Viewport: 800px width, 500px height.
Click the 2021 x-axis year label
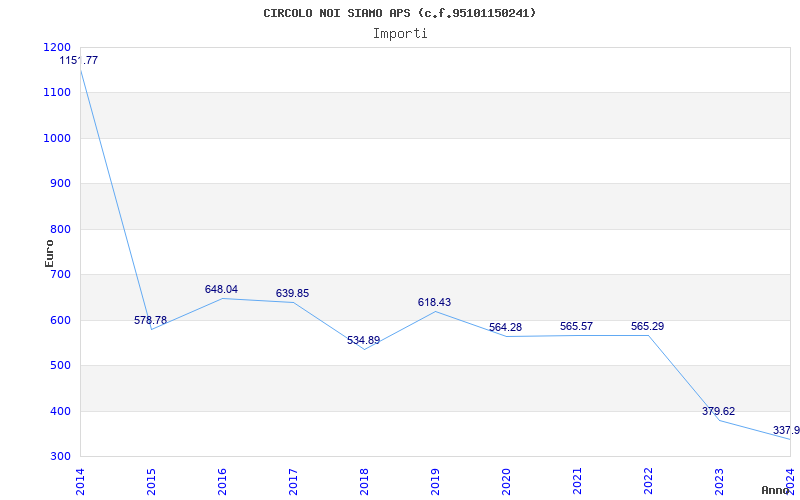tap(577, 481)
